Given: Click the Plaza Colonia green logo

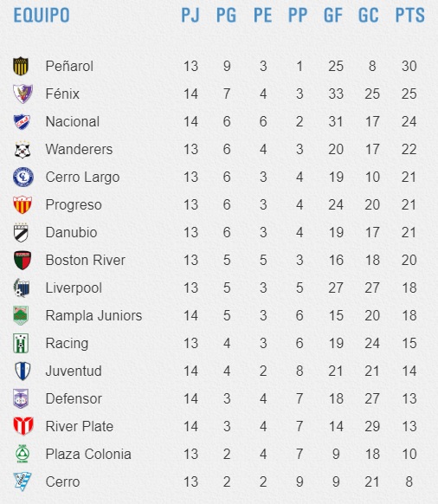Looking at the screenshot, I should click(x=23, y=454).
